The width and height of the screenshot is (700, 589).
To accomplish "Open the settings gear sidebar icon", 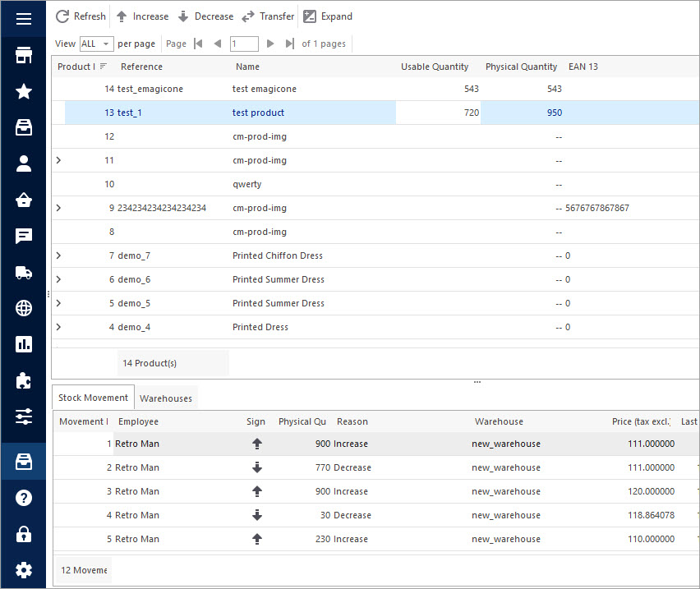I will point(23,570).
